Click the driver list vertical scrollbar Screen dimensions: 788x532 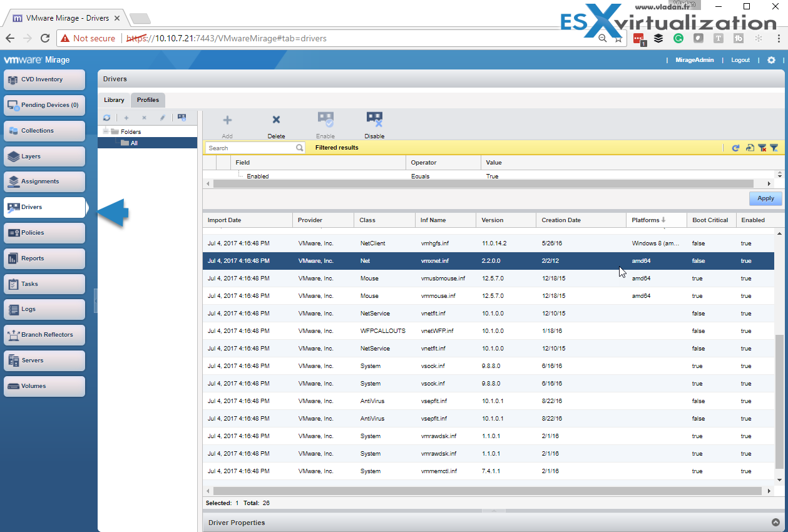coord(779,401)
